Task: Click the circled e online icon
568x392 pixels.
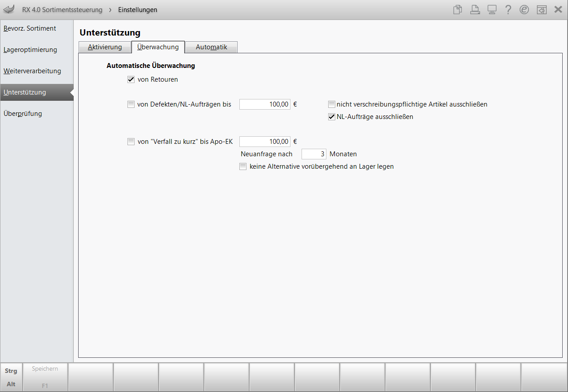Action: coord(524,10)
